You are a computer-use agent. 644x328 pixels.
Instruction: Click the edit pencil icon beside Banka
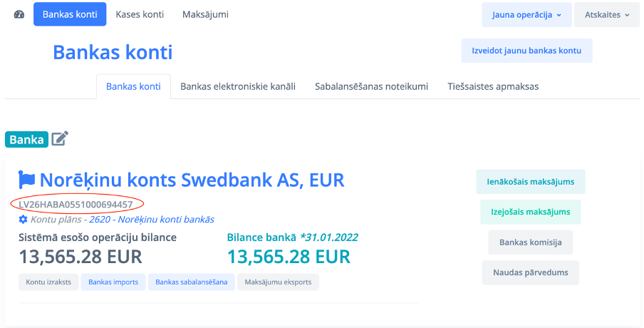click(x=60, y=138)
